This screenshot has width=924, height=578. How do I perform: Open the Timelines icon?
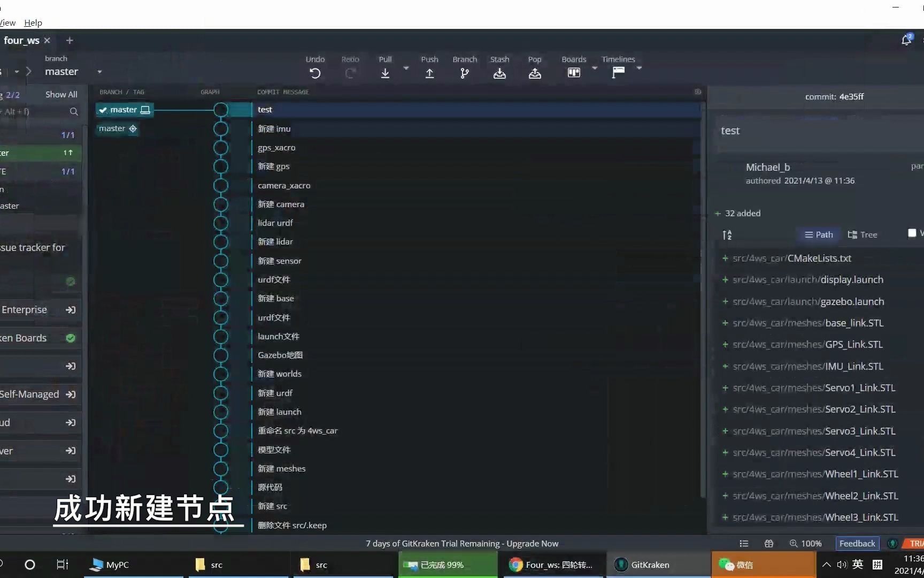pyautogui.click(x=618, y=72)
